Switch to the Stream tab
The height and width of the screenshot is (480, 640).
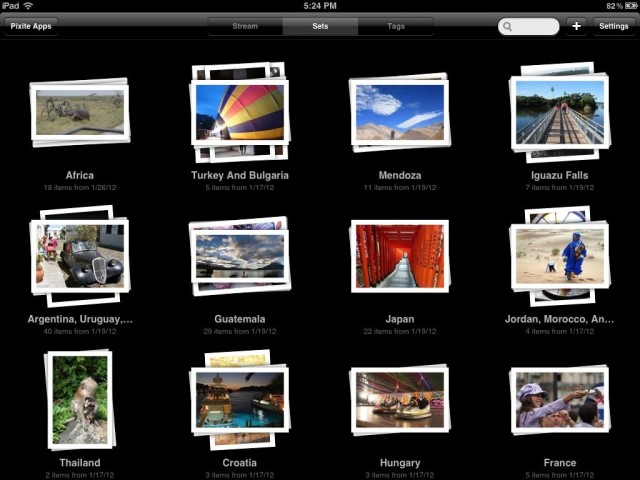click(x=245, y=26)
